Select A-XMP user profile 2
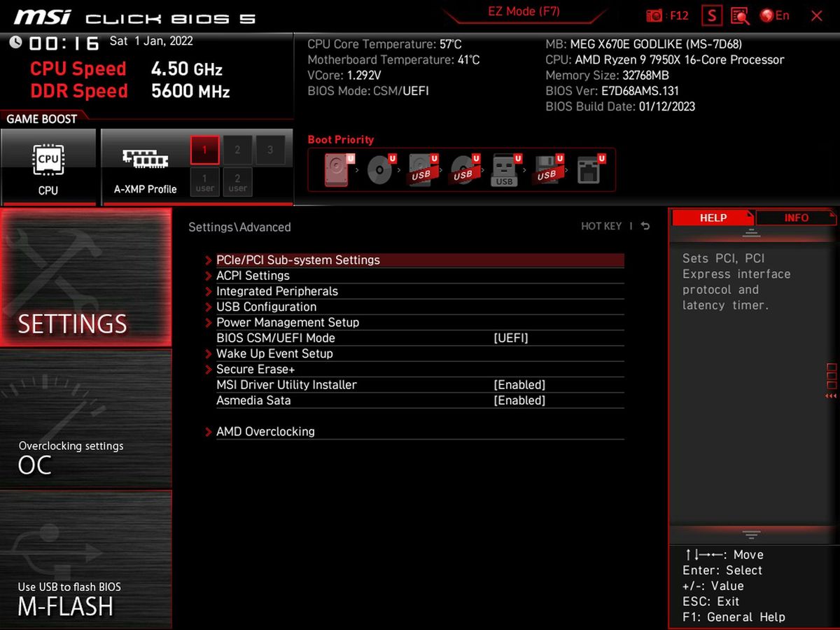This screenshot has height=630, width=840. tap(238, 182)
